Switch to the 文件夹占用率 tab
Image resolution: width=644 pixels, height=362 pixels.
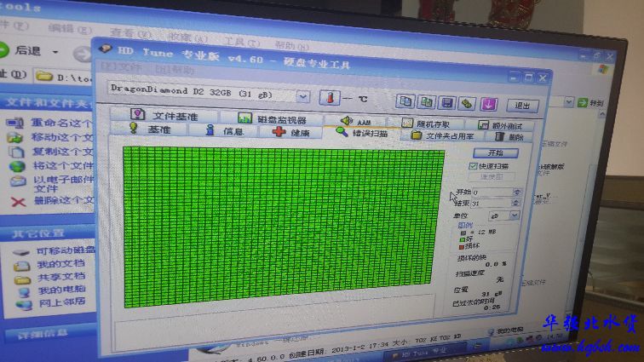[x=442, y=135]
